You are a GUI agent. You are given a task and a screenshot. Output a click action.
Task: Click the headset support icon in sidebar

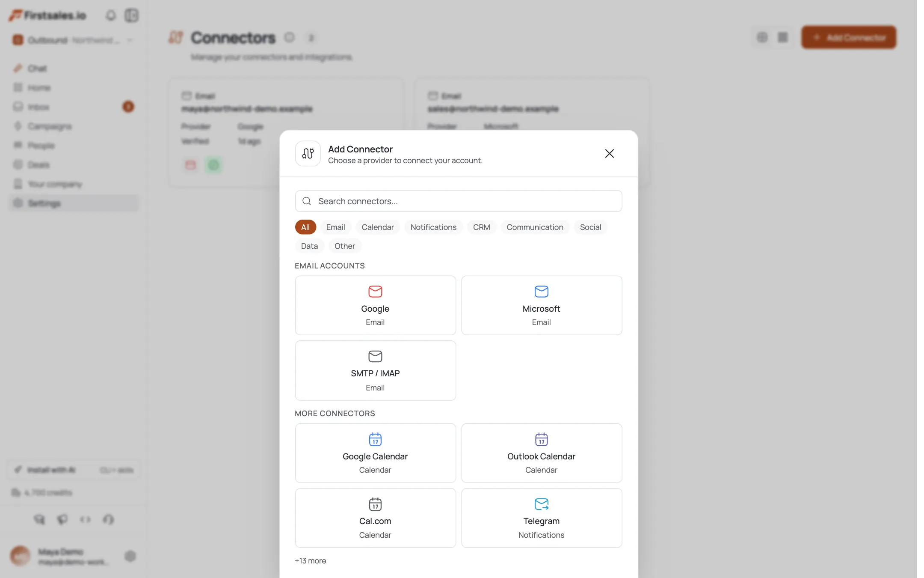pyautogui.click(x=108, y=519)
